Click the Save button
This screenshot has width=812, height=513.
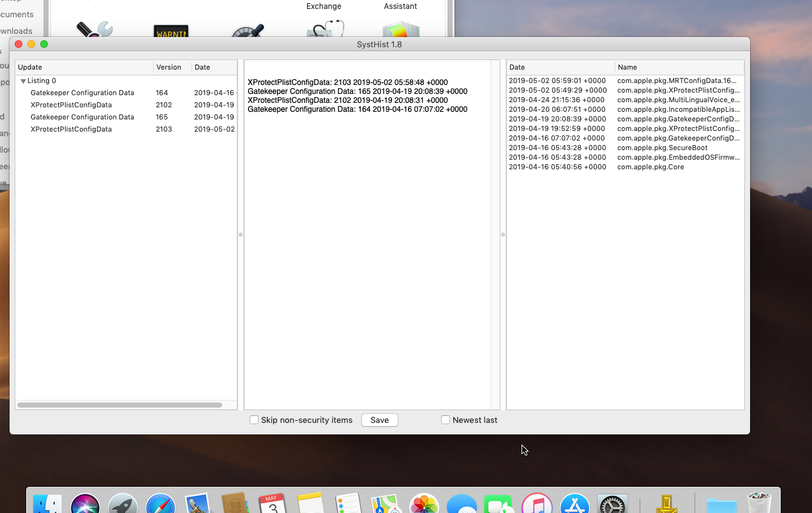click(379, 420)
